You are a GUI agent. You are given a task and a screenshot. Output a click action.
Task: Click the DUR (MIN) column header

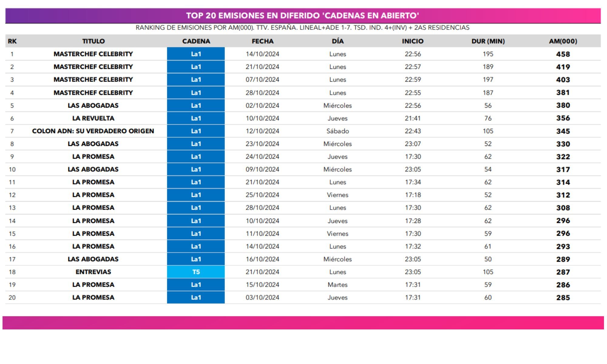488,41
